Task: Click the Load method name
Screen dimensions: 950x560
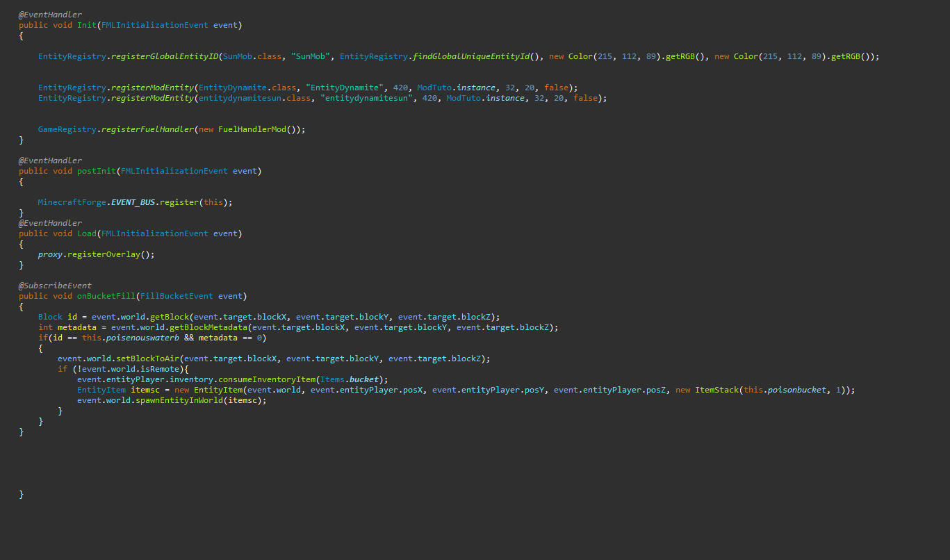Action: [87, 233]
